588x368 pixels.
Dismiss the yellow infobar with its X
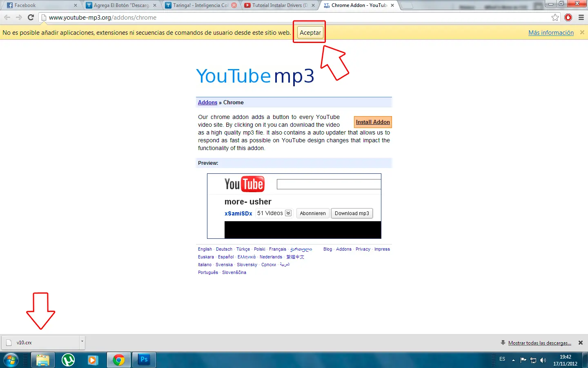click(x=582, y=32)
